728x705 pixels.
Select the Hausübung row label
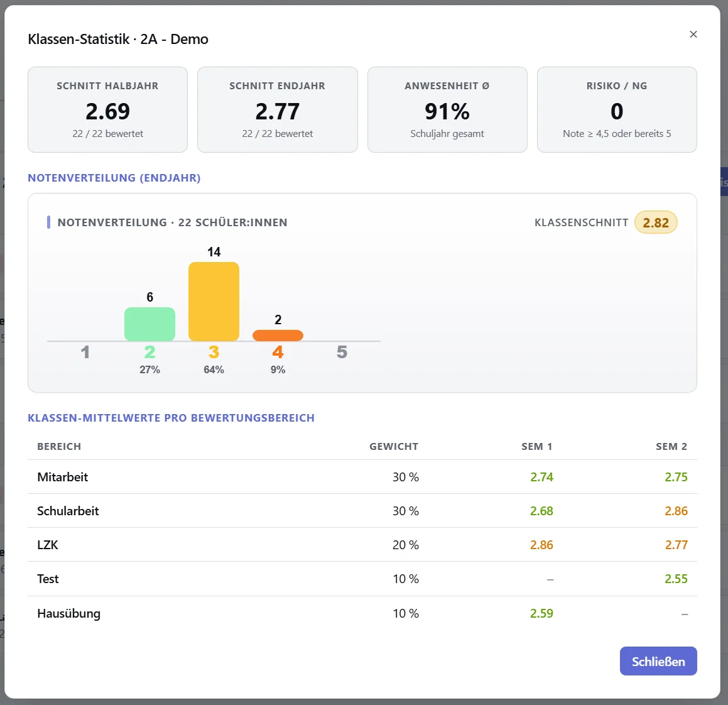pyautogui.click(x=68, y=613)
